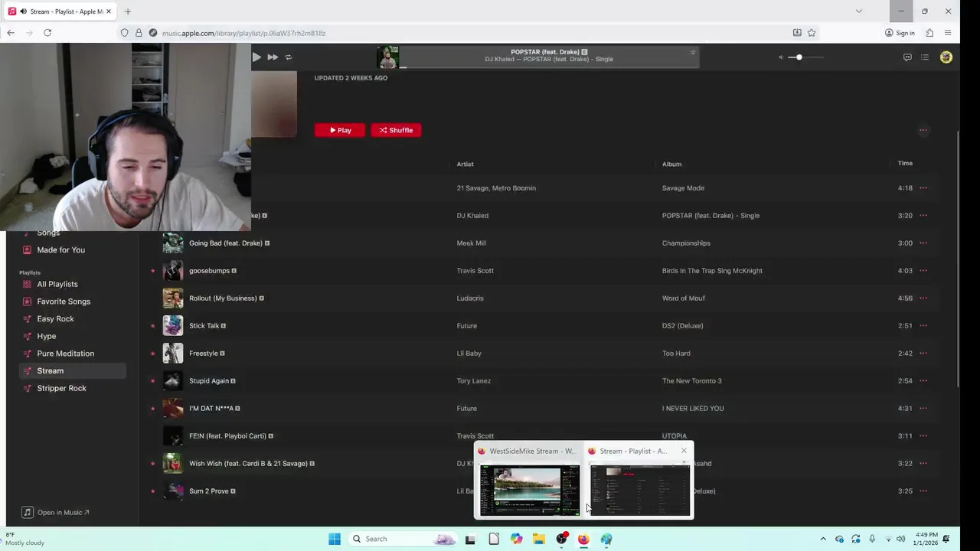The height and width of the screenshot is (551, 980).
Task: Skip to next track in player bar
Action: coord(273,57)
